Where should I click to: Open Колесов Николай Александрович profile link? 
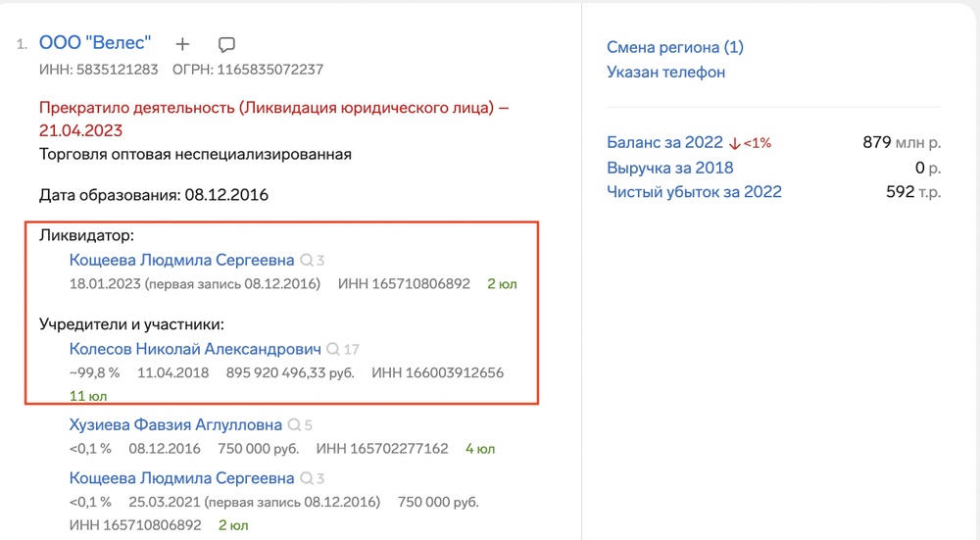pos(195,349)
